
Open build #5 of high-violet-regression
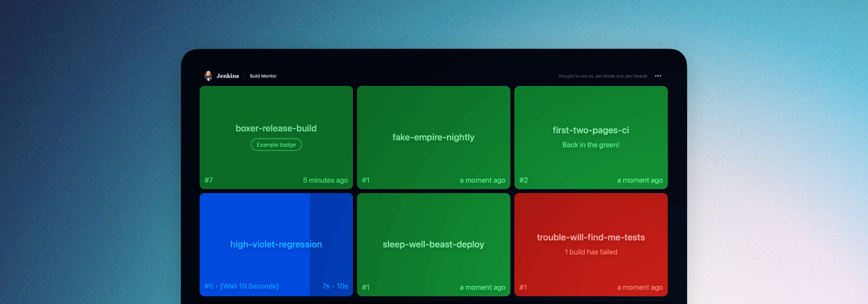[x=209, y=286]
